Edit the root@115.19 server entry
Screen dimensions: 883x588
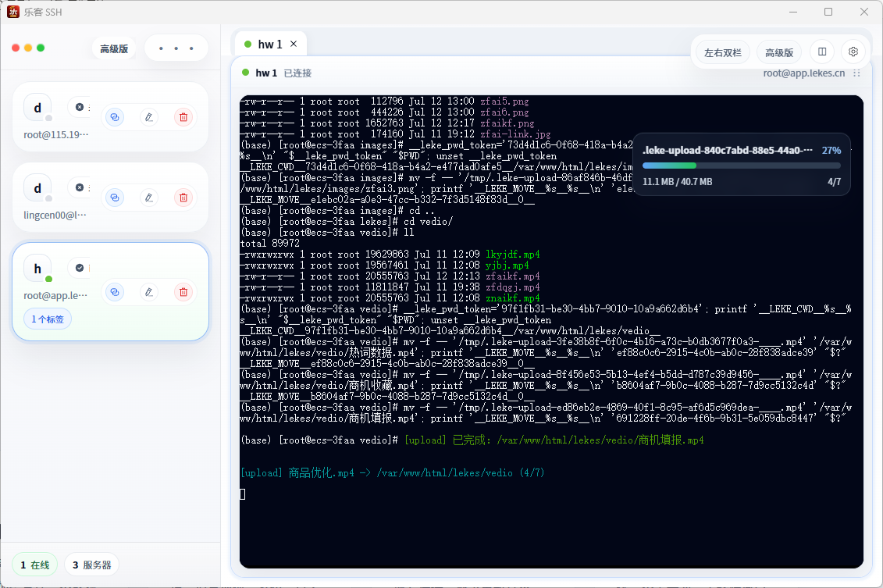point(148,117)
